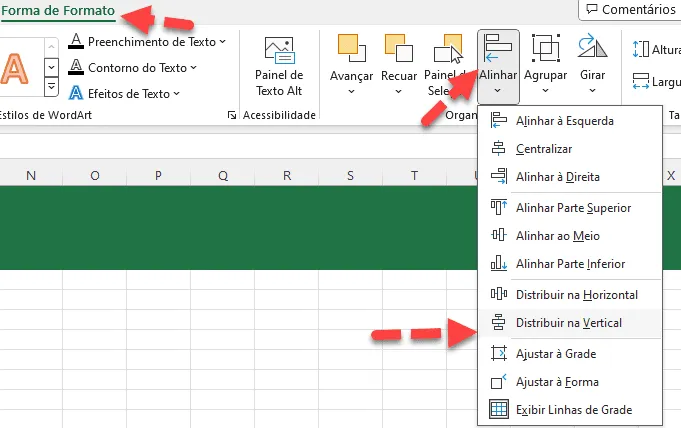Image resolution: width=681 pixels, height=428 pixels.
Task: Expand the Preenchimento de Texto dropdown arrow
Action: [223, 42]
